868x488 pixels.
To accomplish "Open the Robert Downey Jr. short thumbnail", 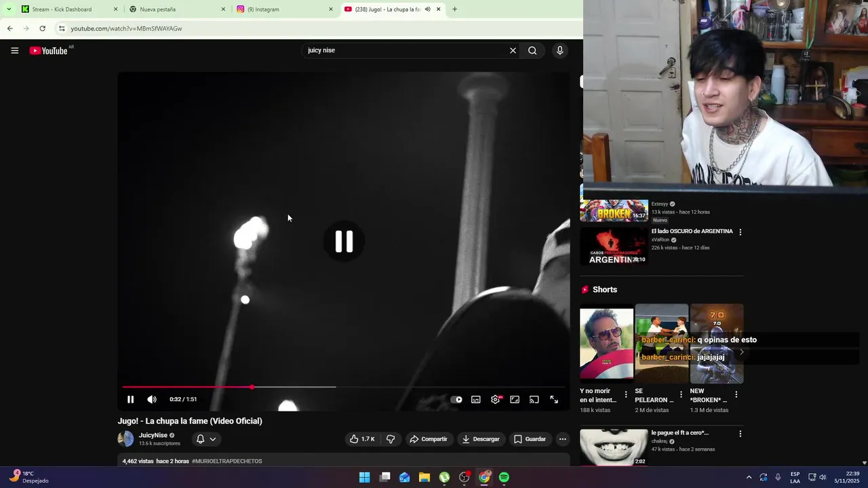I will point(606,345).
